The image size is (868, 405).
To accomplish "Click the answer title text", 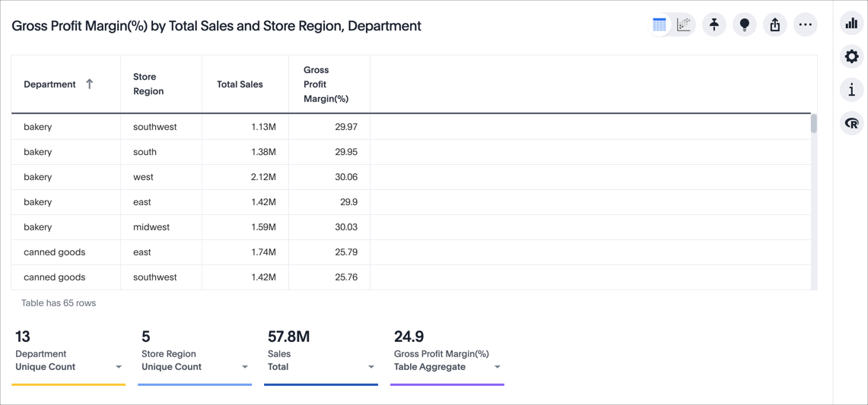I will (216, 26).
